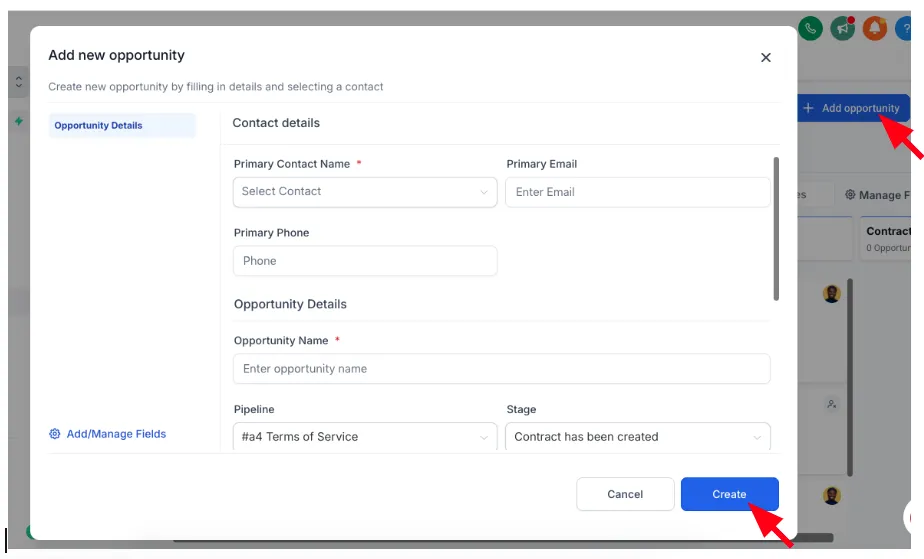Viewport: 924px width, 559px height.
Task: Open the Stage dropdown showing Contract has been created
Action: point(638,436)
